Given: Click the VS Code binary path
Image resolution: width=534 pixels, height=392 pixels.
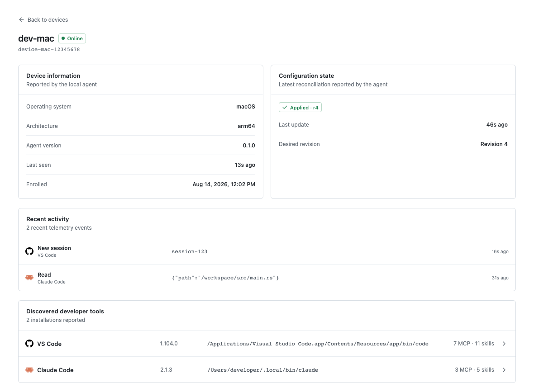Looking at the screenshot, I should click(x=318, y=344).
